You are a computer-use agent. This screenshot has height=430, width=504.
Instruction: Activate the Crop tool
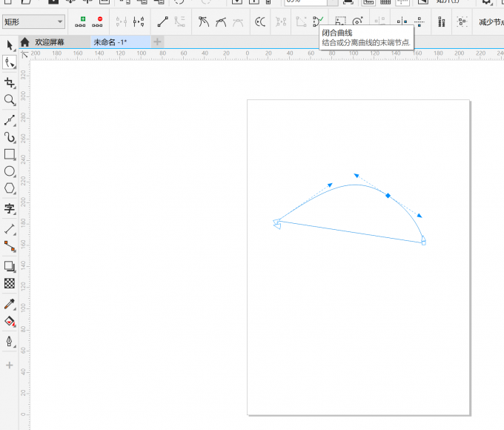[10, 82]
